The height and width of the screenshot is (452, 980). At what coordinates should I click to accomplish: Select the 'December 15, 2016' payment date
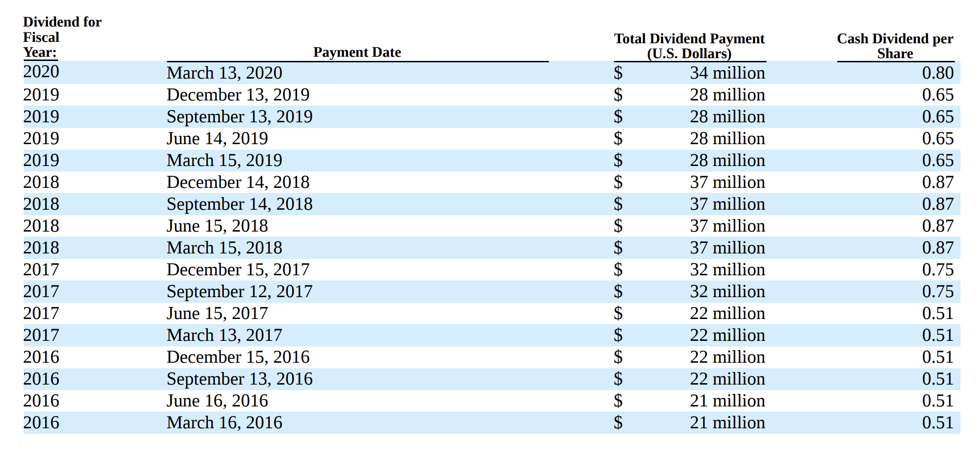point(238,357)
